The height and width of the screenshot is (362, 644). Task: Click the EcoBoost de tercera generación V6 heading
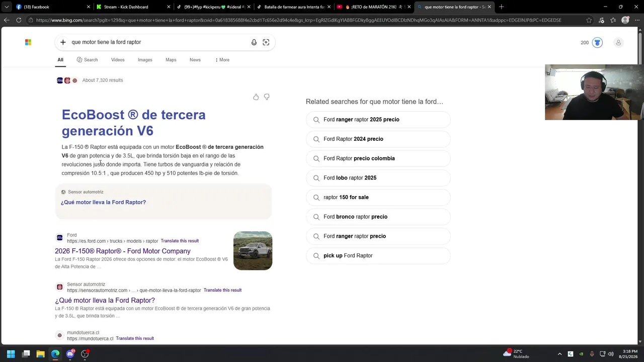point(133,123)
